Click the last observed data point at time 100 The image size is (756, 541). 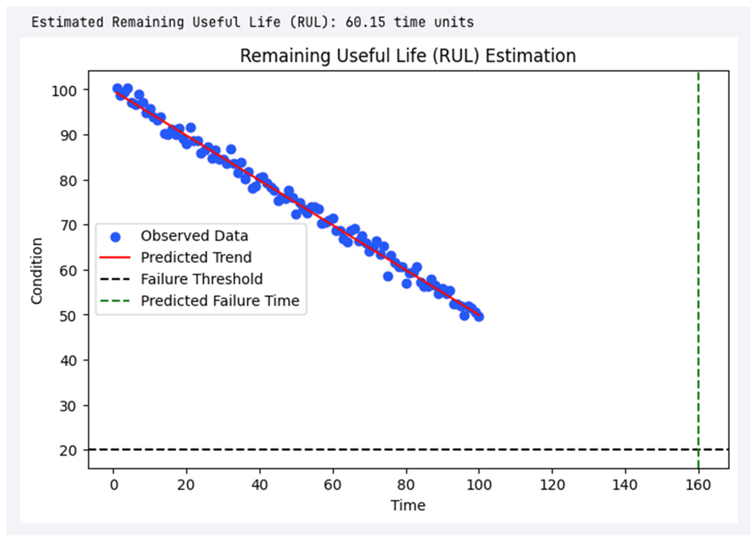[x=479, y=317]
